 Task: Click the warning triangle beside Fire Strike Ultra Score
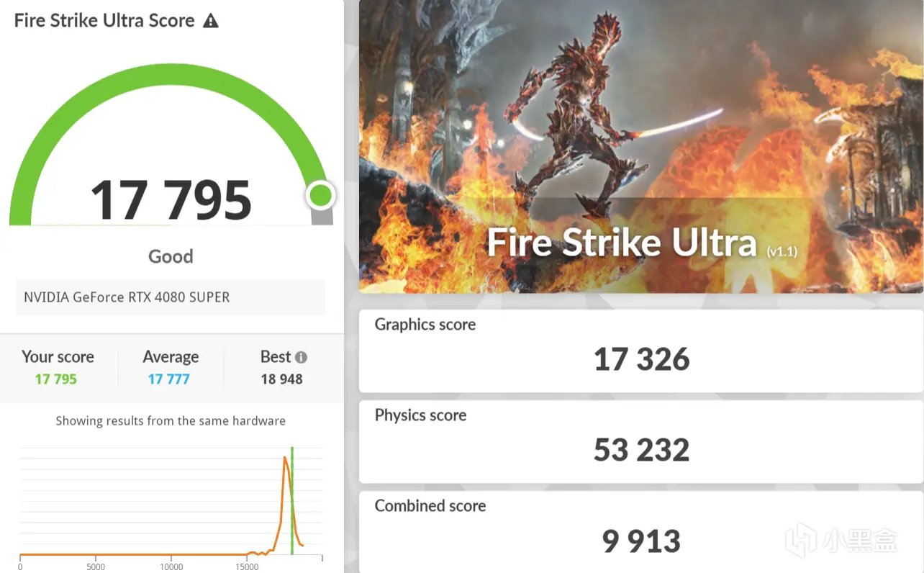(210, 21)
